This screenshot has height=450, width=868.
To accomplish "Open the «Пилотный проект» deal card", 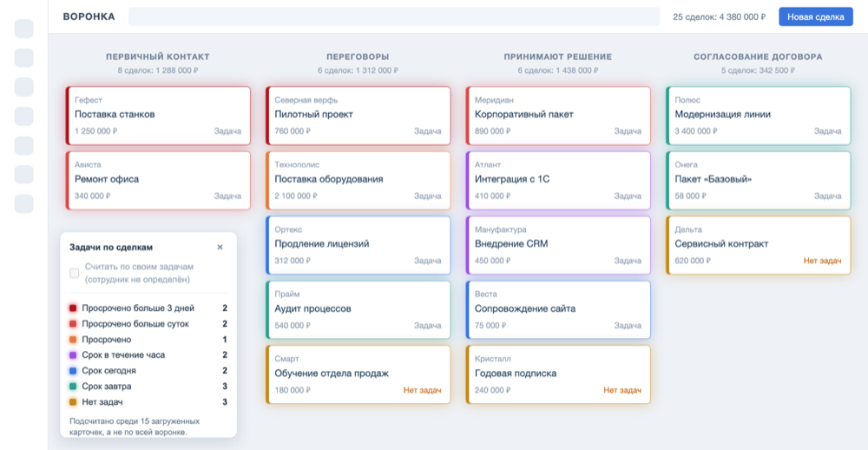I will pyautogui.click(x=358, y=116).
